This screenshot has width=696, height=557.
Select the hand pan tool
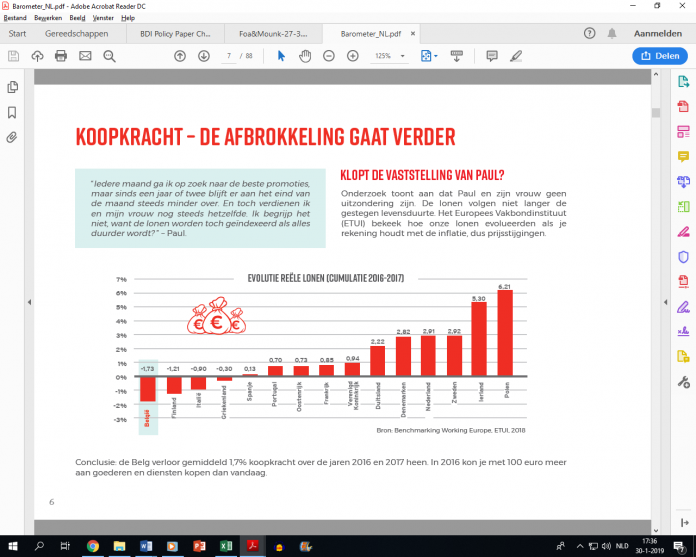click(x=305, y=56)
